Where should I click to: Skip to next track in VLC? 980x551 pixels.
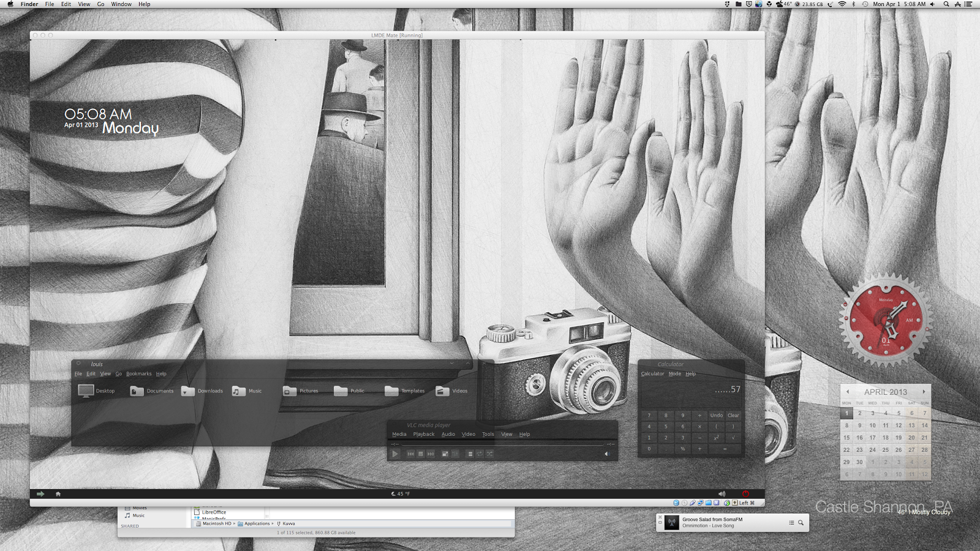click(431, 454)
